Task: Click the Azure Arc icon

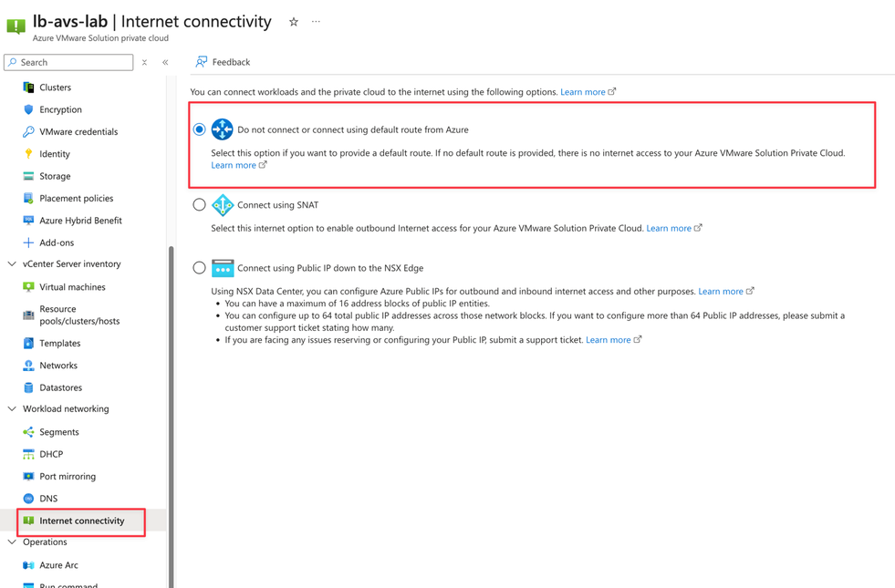Action: coord(28,565)
